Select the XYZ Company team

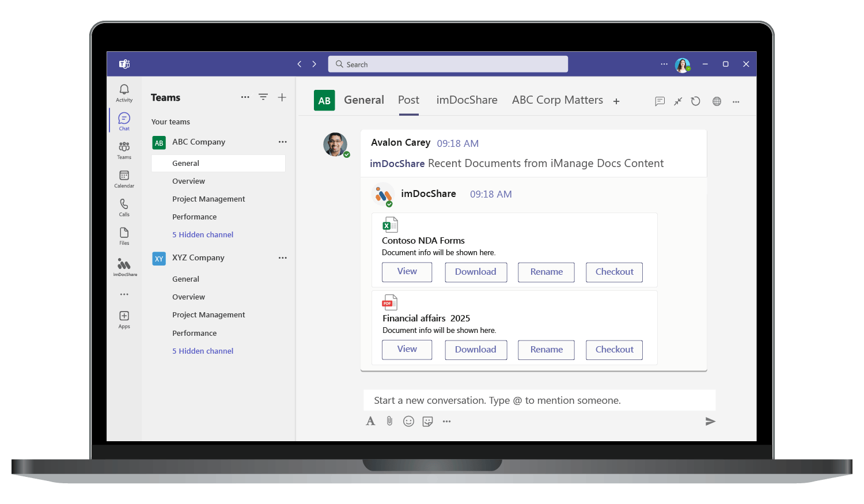point(198,258)
